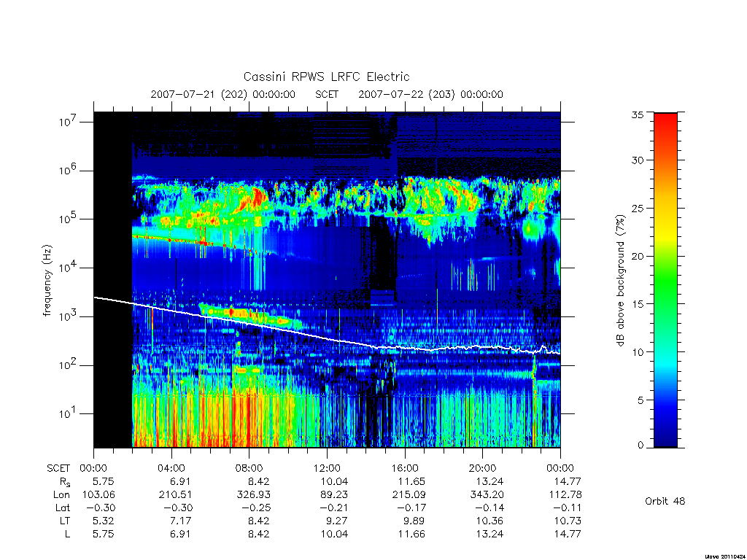Click the frequency axis label 10^5
The height and width of the screenshot is (560, 747).
(x=69, y=219)
